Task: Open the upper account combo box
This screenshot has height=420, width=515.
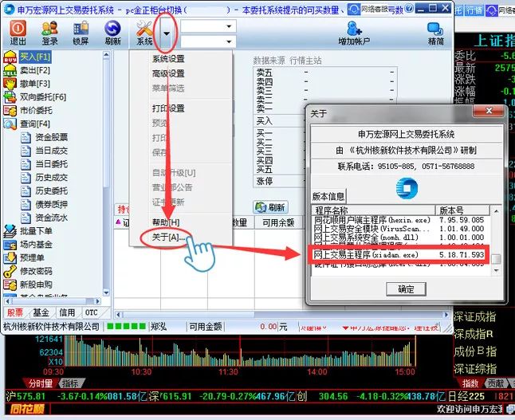Action: click(x=208, y=26)
